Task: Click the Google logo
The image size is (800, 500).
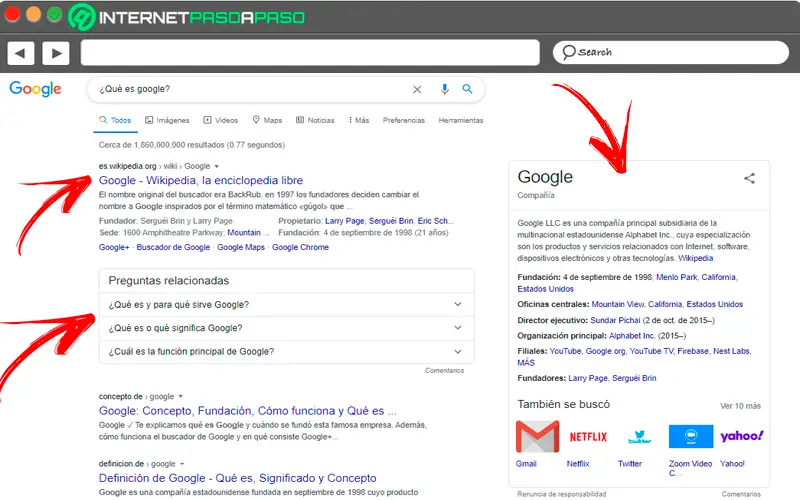Action: pos(35,89)
